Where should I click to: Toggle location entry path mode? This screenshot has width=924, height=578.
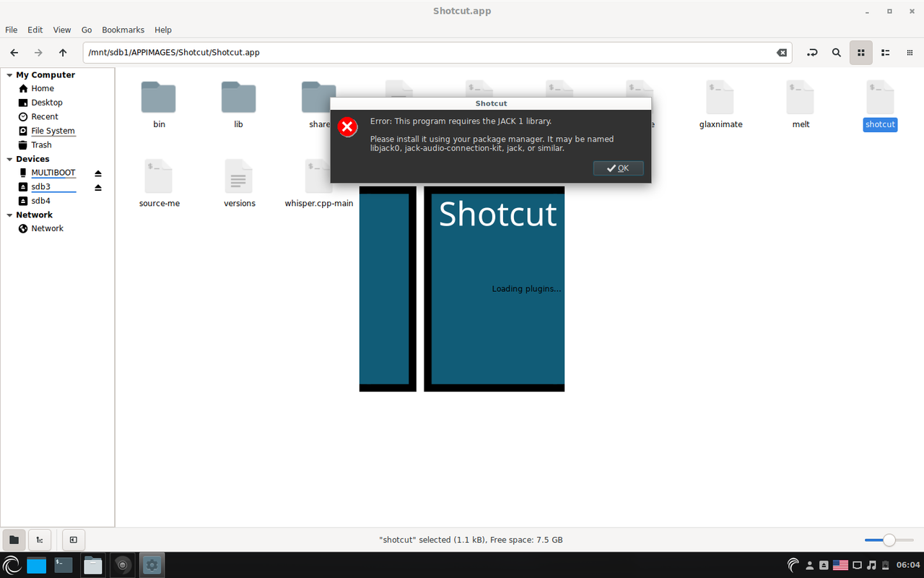[812, 53]
